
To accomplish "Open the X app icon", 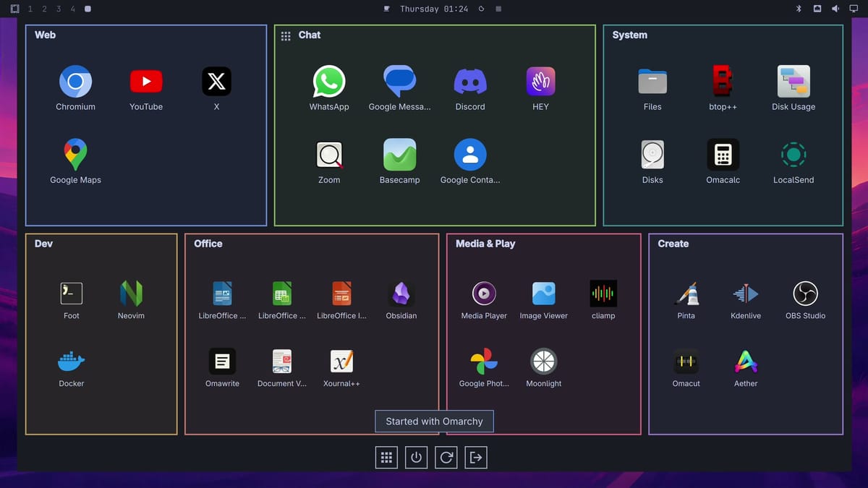I will (216, 82).
